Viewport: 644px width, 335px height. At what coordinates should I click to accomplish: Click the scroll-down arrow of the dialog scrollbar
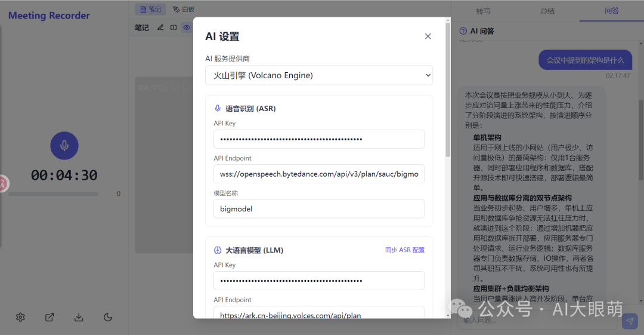coord(448,315)
